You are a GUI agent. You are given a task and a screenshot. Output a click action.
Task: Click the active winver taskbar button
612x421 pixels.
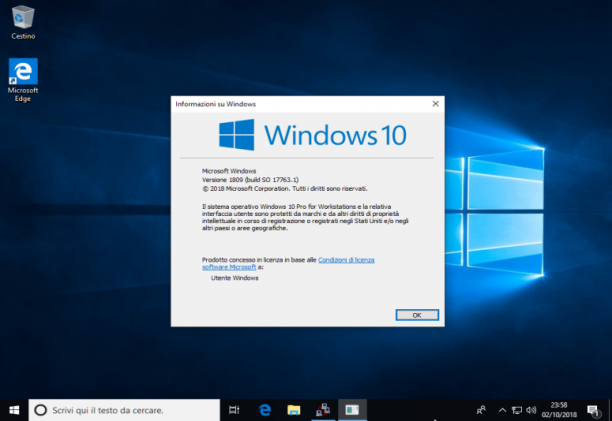352,410
